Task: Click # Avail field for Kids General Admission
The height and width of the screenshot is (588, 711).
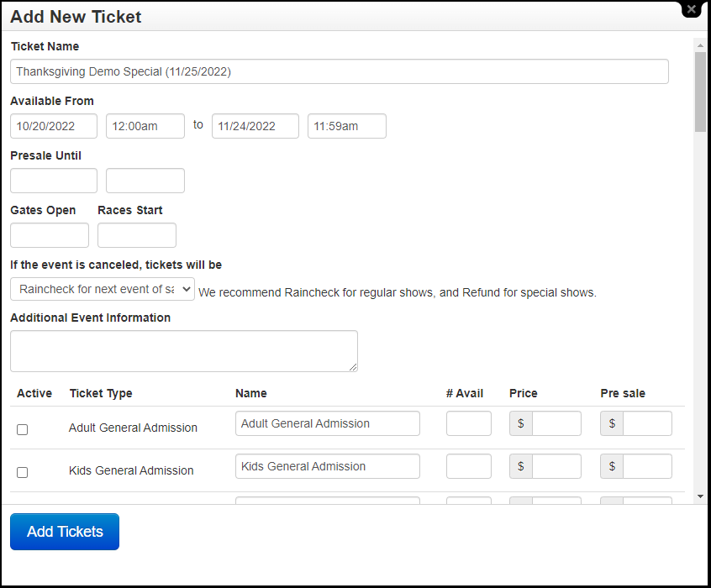Action: (468, 466)
